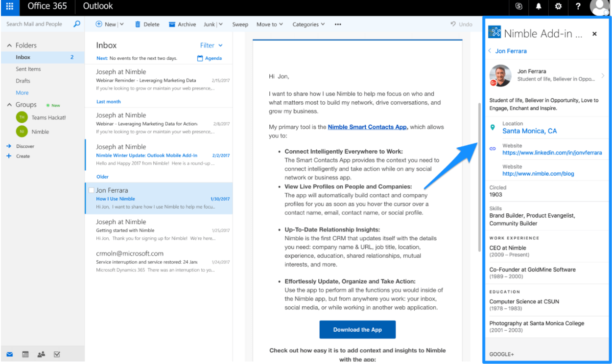This screenshot has height=364, width=612.
Task: Click Office 365 in the header
Action: (x=47, y=6)
